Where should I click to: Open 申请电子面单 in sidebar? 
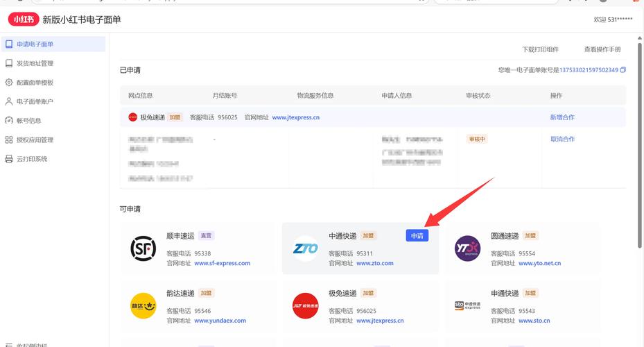(x=35, y=44)
